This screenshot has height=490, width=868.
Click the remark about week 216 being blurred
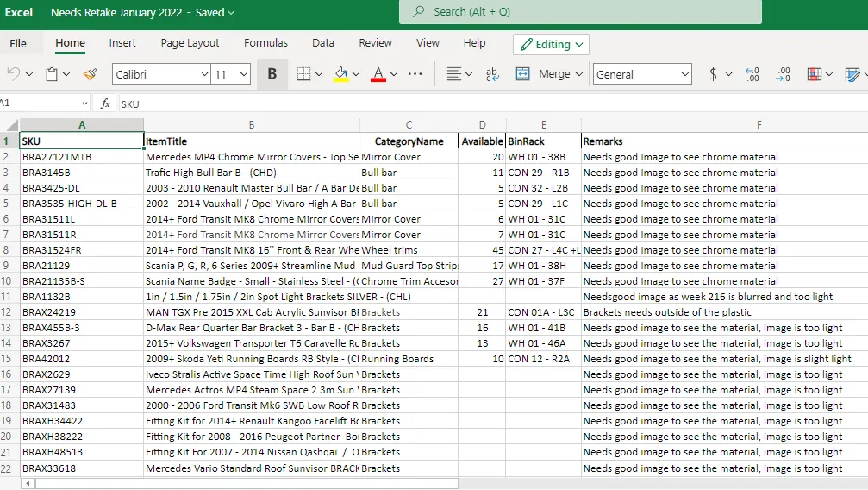(x=725, y=297)
